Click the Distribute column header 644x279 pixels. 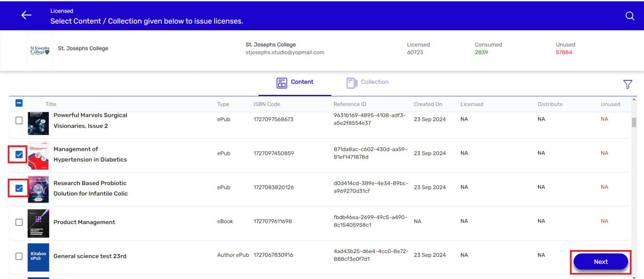tap(550, 104)
